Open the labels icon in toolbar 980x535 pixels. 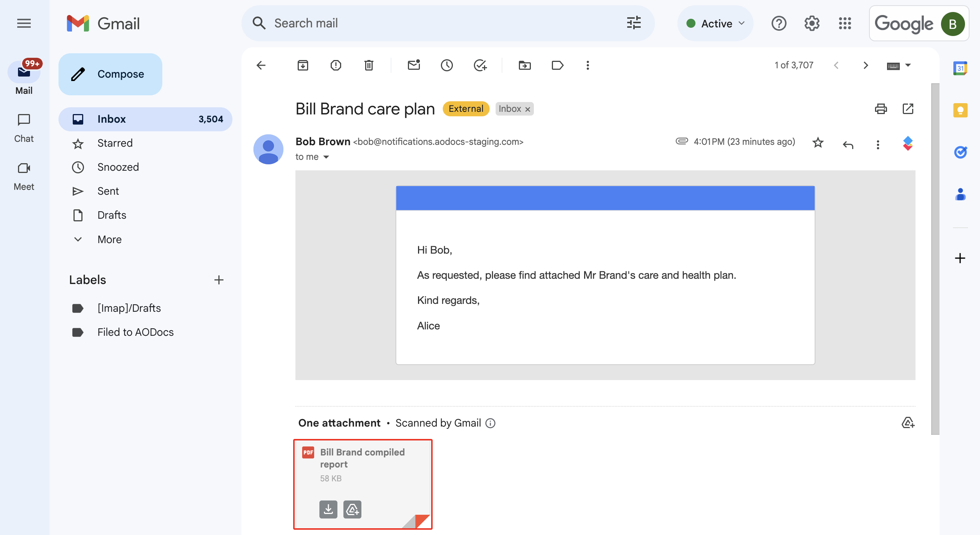(x=557, y=66)
